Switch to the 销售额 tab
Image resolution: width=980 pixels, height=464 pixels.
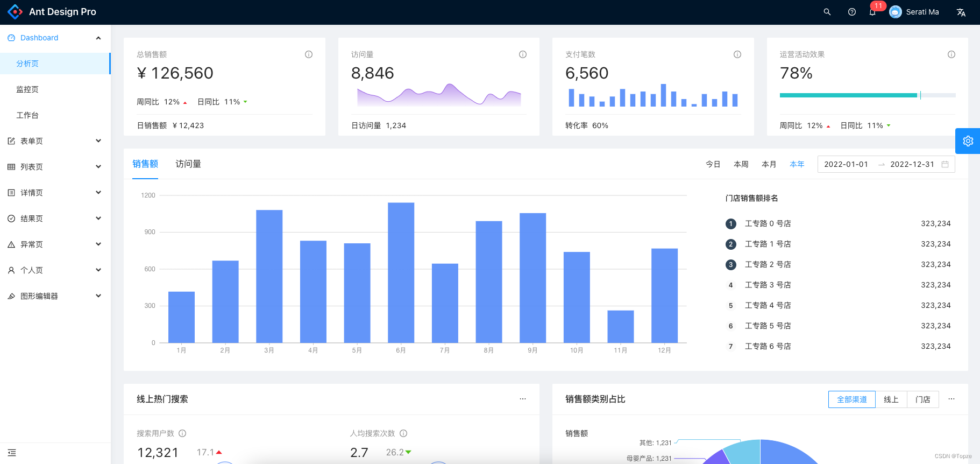[x=145, y=164]
